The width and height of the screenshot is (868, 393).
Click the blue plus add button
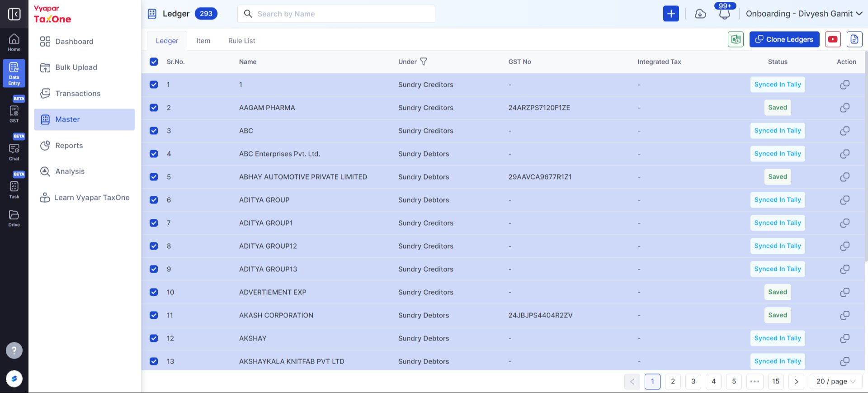pyautogui.click(x=671, y=14)
